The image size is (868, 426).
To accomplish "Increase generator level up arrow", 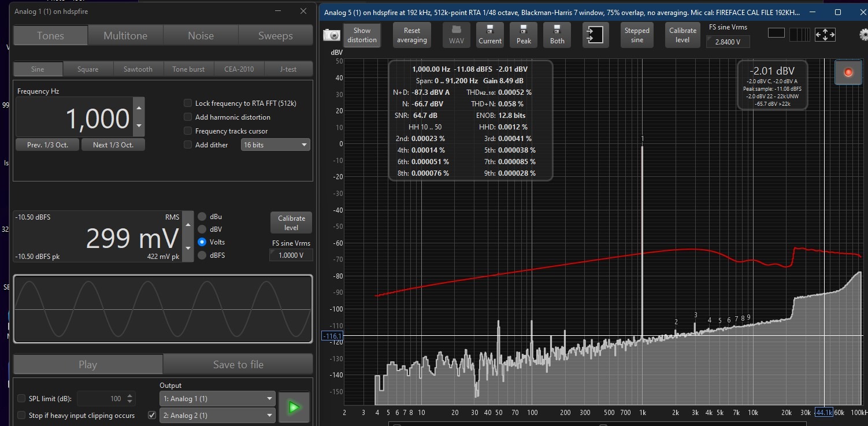I will pyautogui.click(x=187, y=225).
